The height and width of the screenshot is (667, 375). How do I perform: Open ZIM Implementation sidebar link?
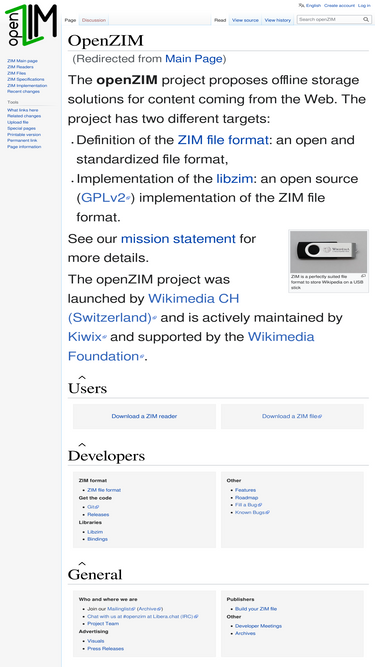point(27,86)
